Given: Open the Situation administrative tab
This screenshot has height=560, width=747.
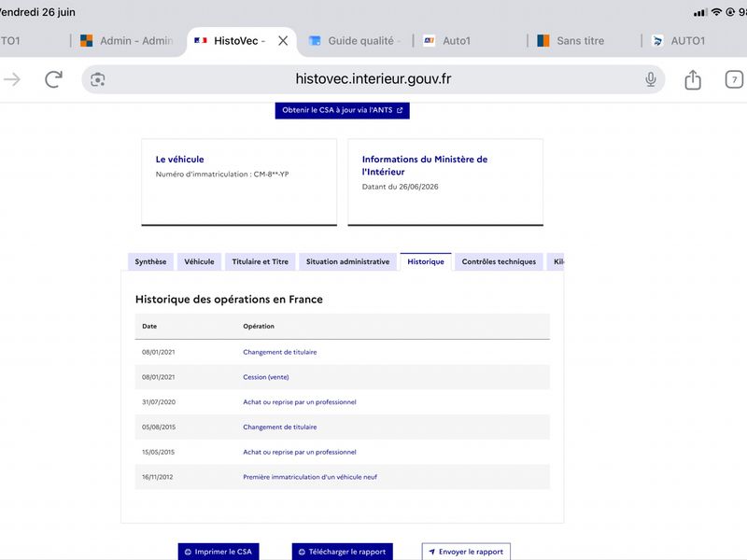Looking at the screenshot, I should [x=347, y=261].
